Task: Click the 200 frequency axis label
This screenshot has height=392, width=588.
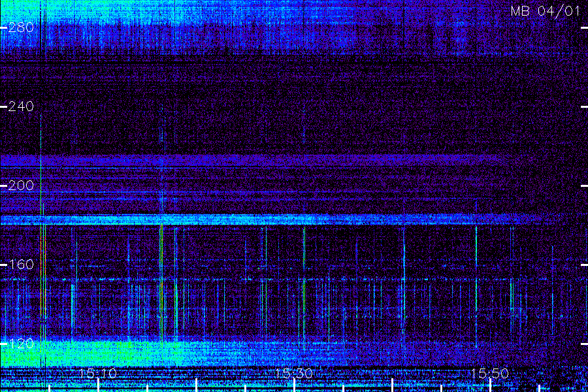Action: point(21,186)
